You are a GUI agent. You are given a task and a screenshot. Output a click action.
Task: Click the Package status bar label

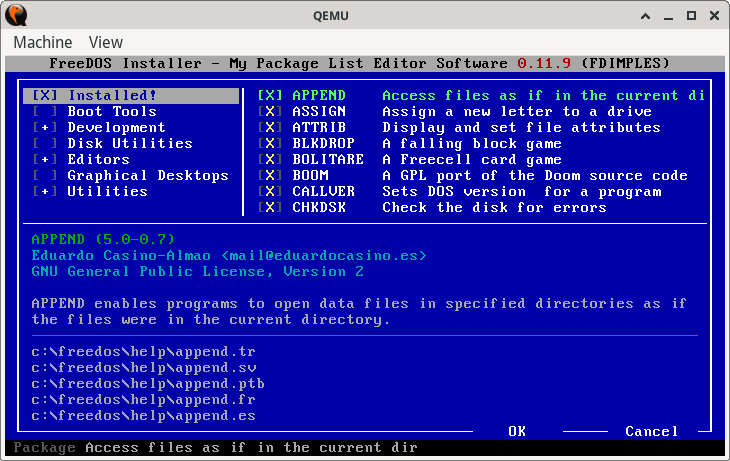[x=44, y=447]
